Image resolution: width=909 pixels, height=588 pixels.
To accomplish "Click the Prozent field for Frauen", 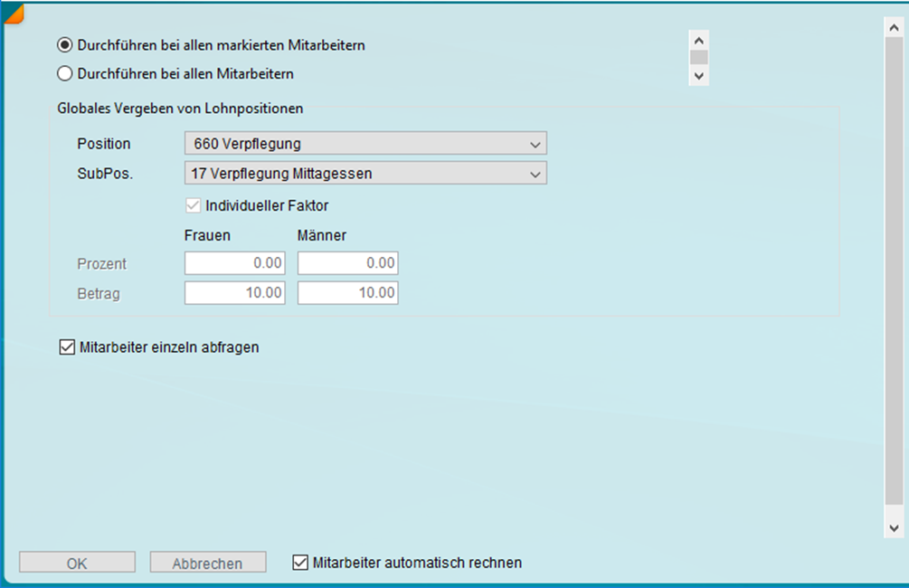I will pyautogui.click(x=235, y=263).
